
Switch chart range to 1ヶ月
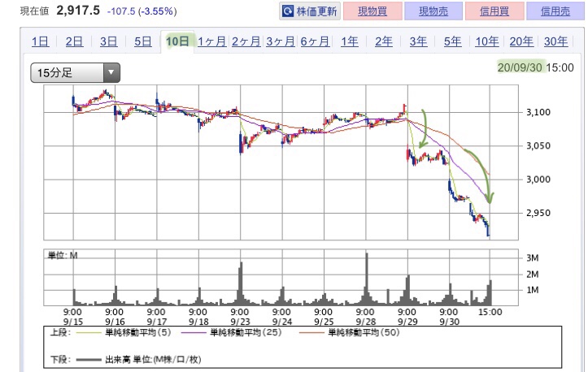212,41
